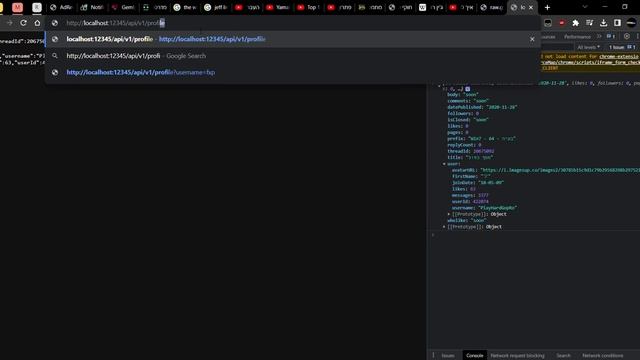
Task: Open the 'All levels' log filter dropdown
Action: (x=588, y=47)
